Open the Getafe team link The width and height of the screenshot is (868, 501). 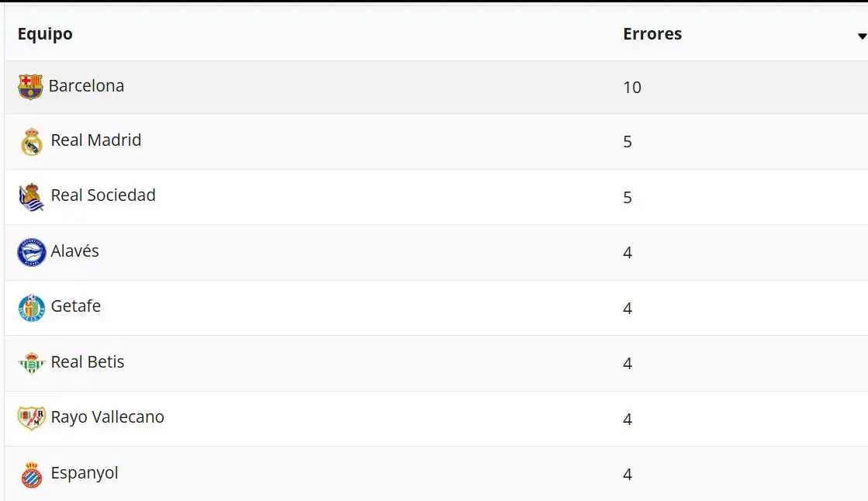76,306
